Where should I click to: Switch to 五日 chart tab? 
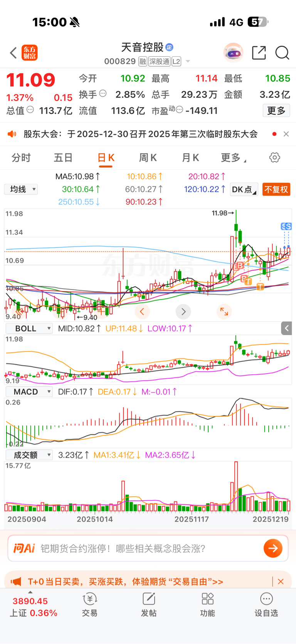(63, 157)
